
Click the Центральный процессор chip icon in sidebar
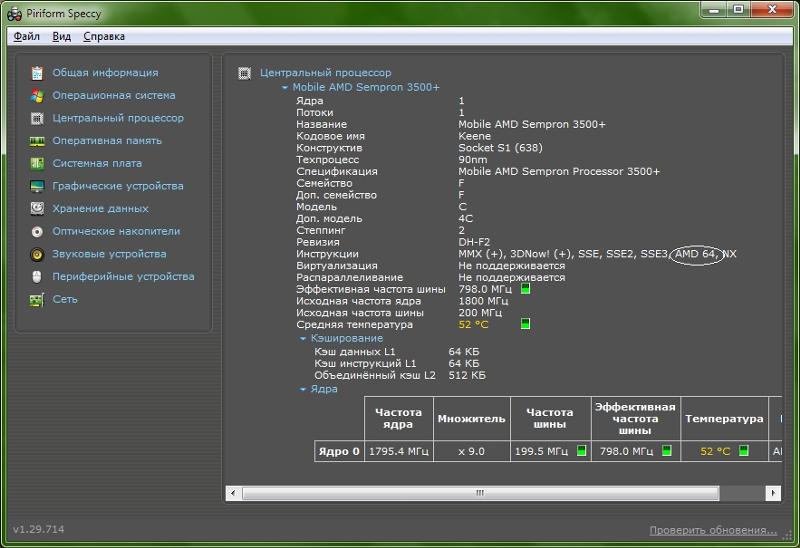pos(37,118)
